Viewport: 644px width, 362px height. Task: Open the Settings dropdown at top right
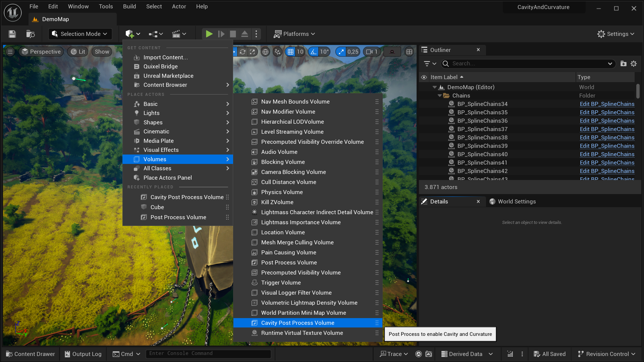point(616,34)
